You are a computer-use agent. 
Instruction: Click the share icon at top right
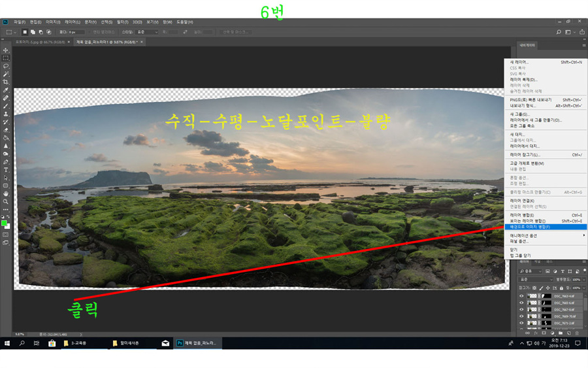(x=582, y=32)
